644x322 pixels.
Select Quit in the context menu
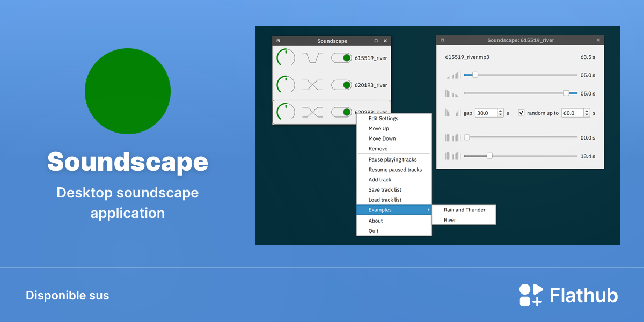coord(394,231)
